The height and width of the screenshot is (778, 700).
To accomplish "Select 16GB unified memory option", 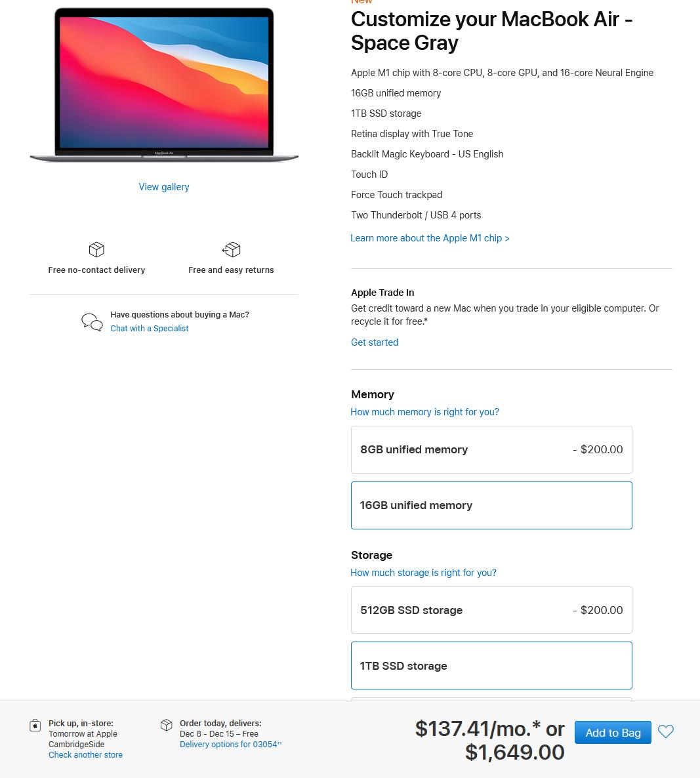I will 491,505.
